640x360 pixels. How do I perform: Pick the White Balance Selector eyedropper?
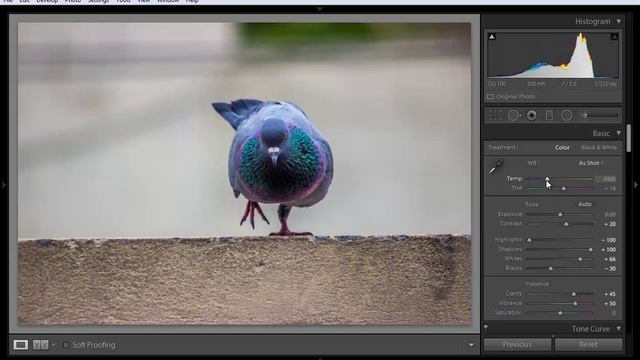click(x=496, y=167)
